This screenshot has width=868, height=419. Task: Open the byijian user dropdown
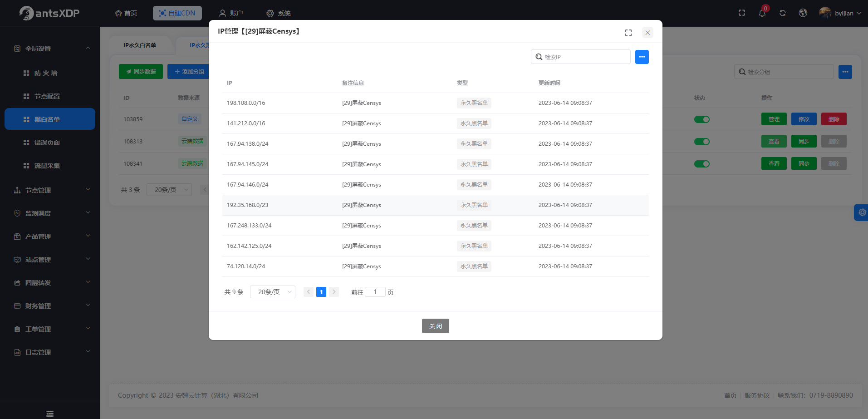840,13
